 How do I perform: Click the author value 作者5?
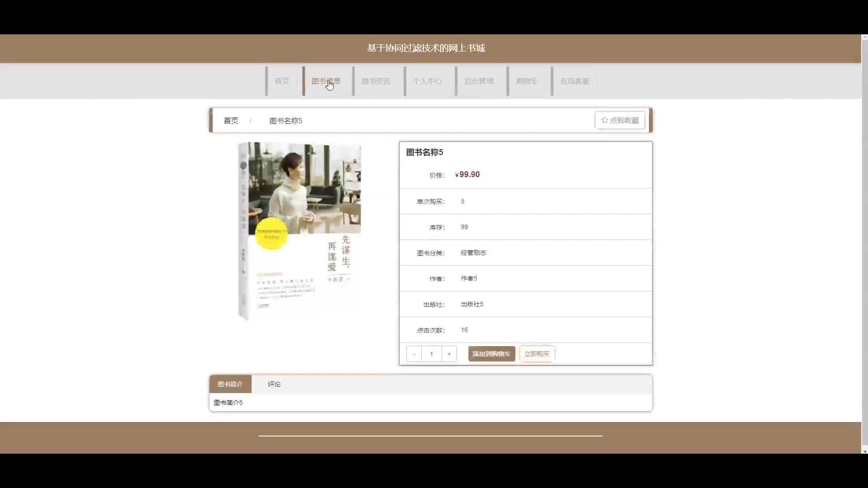click(469, 278)
